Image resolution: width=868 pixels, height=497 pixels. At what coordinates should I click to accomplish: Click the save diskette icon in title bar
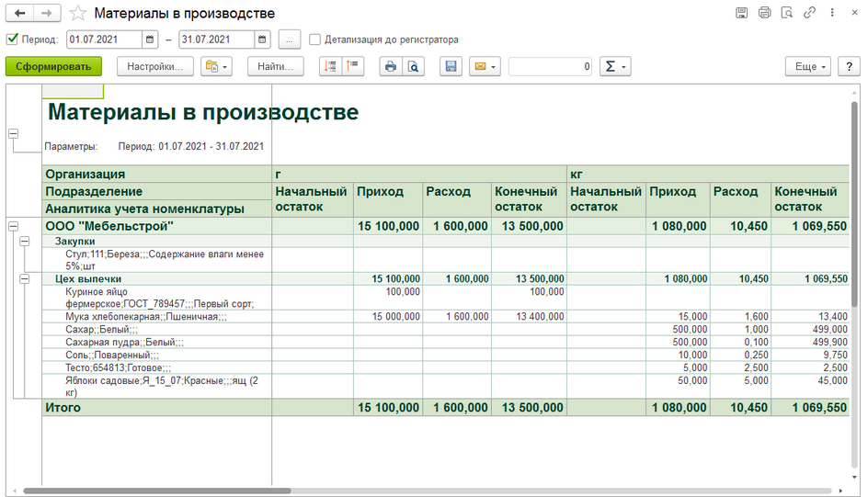[x=741, y=13]
